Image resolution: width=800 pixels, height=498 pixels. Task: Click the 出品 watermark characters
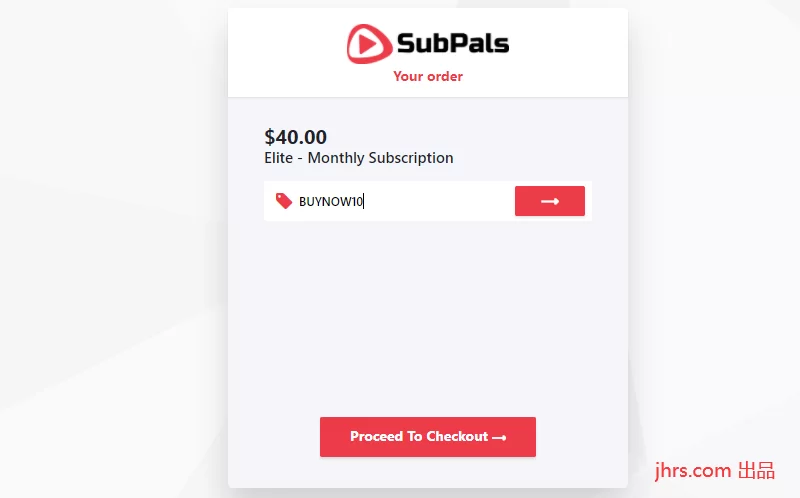756,469
